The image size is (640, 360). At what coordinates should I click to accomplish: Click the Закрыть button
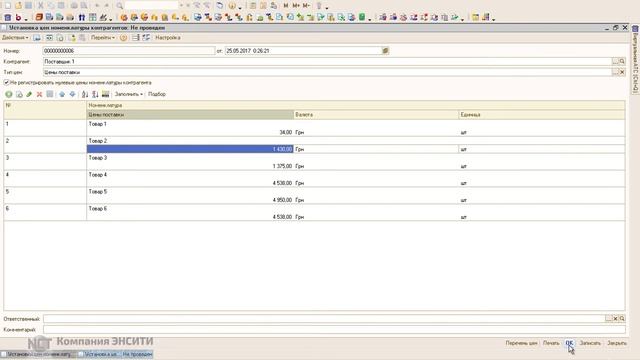click(617, 343)
